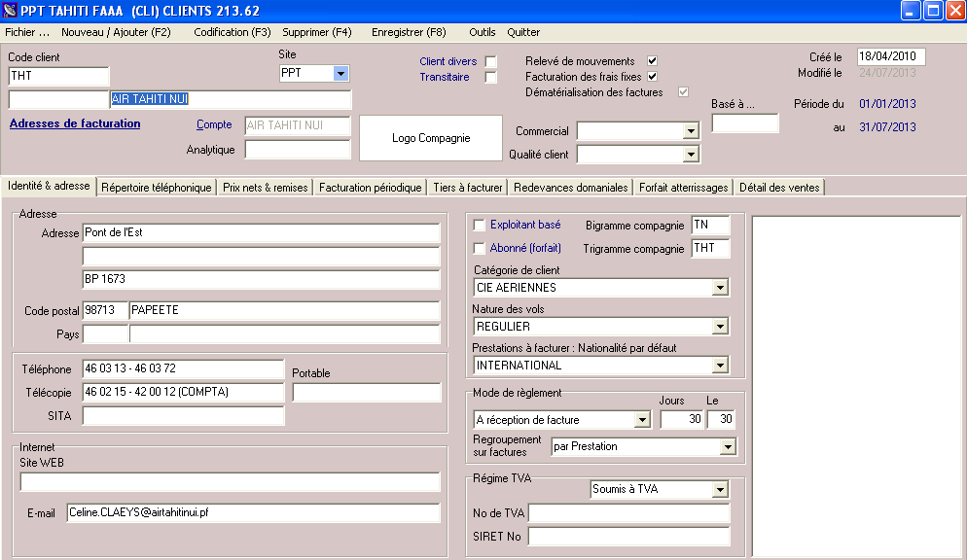Image resolution: width=967 pixels, height=560 pixels.
Task: Switch to Répertoire téléphonique tab
Action: pos(157,188)
